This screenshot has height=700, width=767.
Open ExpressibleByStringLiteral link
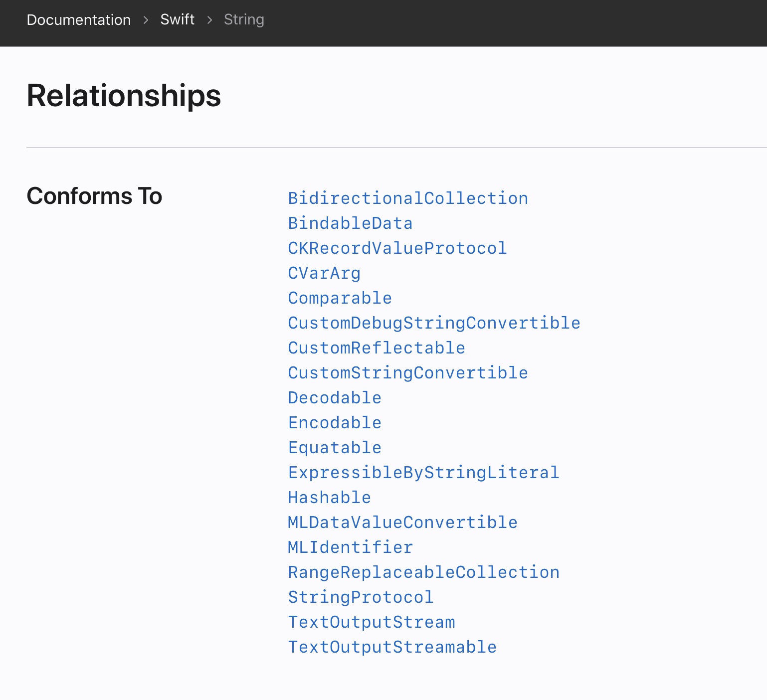pyautogui.click(x=423, y=473)
